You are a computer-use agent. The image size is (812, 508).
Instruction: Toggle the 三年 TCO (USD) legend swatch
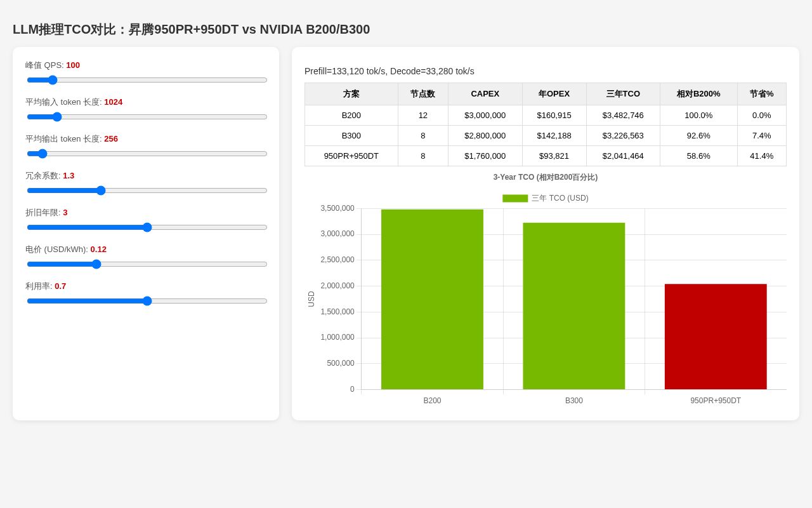click(x=515, y=198)
